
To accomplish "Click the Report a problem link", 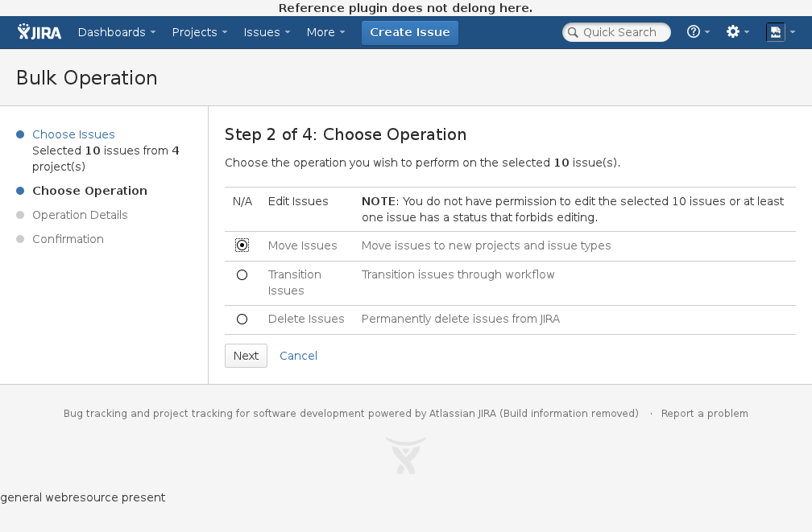I will coord(704,414).
